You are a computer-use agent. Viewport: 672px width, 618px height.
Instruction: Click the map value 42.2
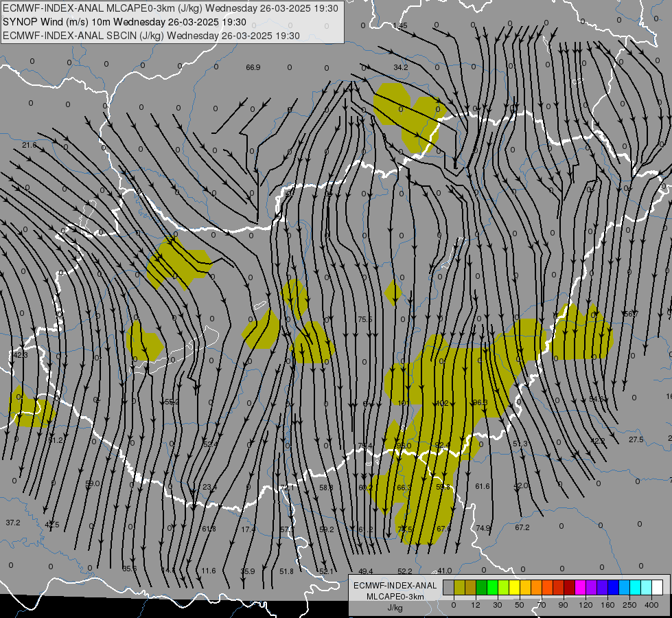click(597, 440)
